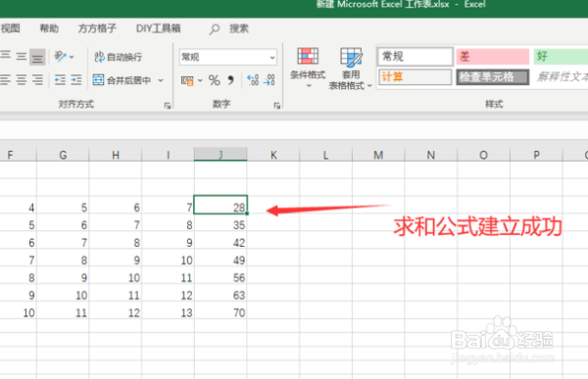Select column M header
Screen dimensions: 588x379
pos(378,155)
